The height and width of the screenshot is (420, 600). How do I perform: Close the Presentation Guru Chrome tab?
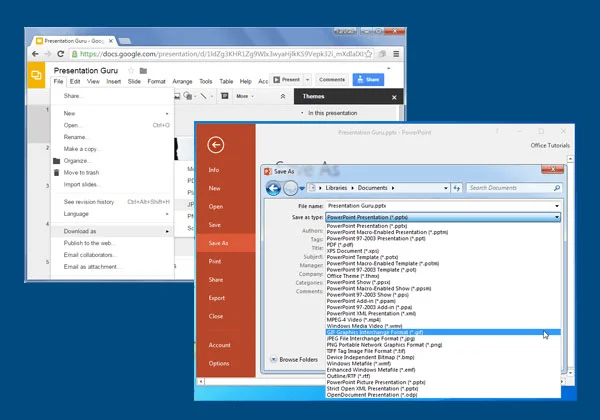(x=111, y=41)
